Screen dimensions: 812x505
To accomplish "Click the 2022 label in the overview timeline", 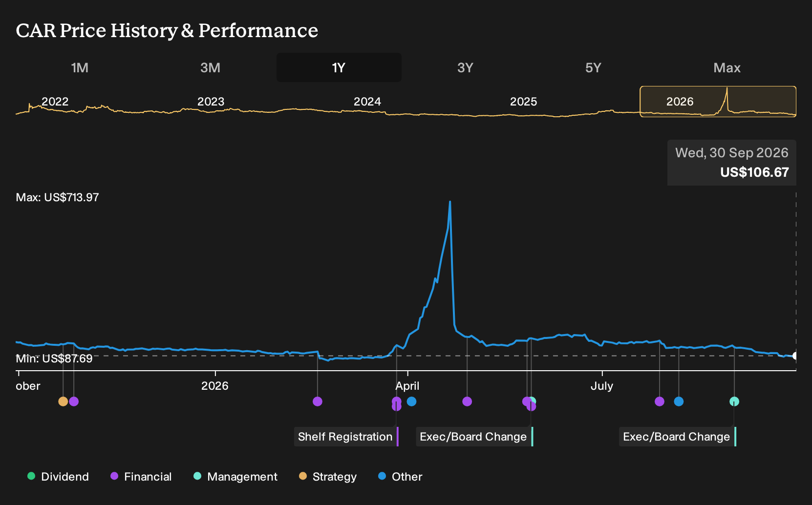I will pos(55,102).
